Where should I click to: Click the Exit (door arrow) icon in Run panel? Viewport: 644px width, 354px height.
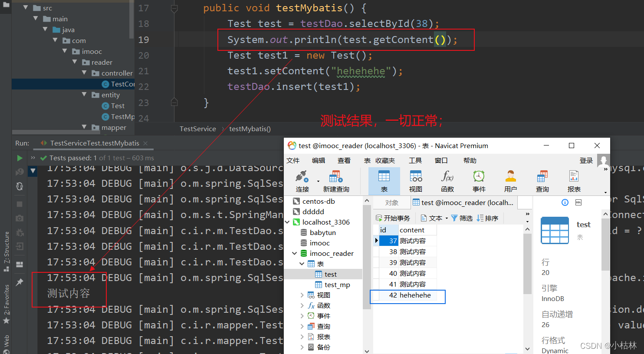[x=20, y=246]
